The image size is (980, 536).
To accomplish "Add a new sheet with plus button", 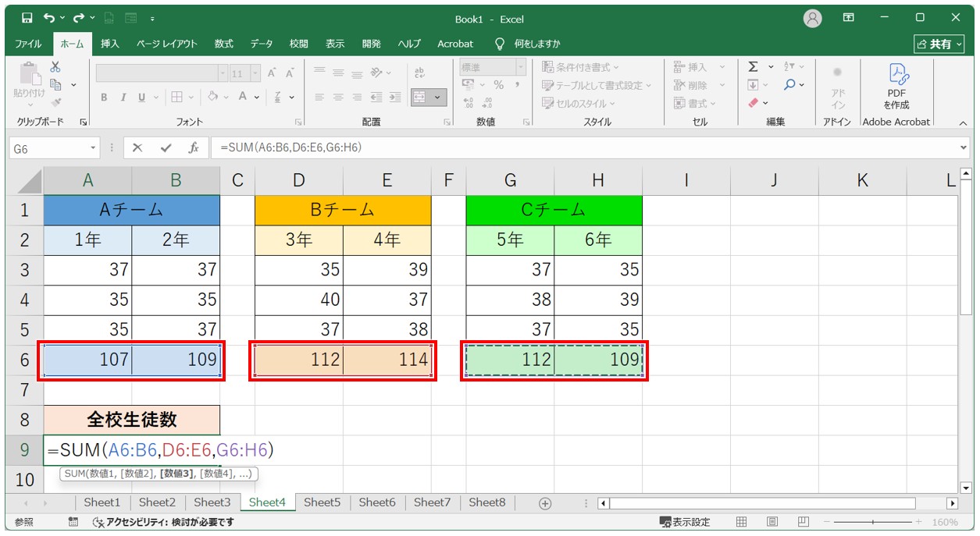I will click(x=545, y=503).
